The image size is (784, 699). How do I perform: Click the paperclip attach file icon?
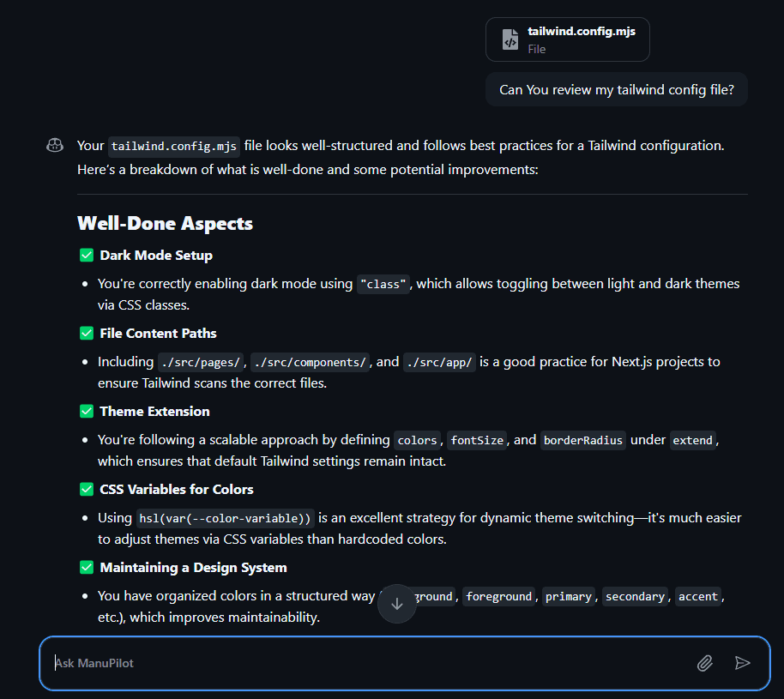(704, 662)
